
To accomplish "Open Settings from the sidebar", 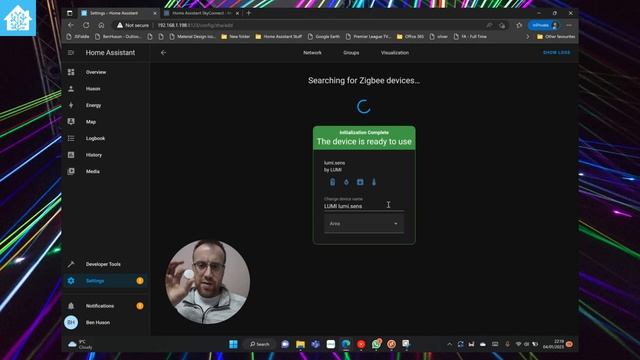I will pyautogui.click(x=106, y=281).
